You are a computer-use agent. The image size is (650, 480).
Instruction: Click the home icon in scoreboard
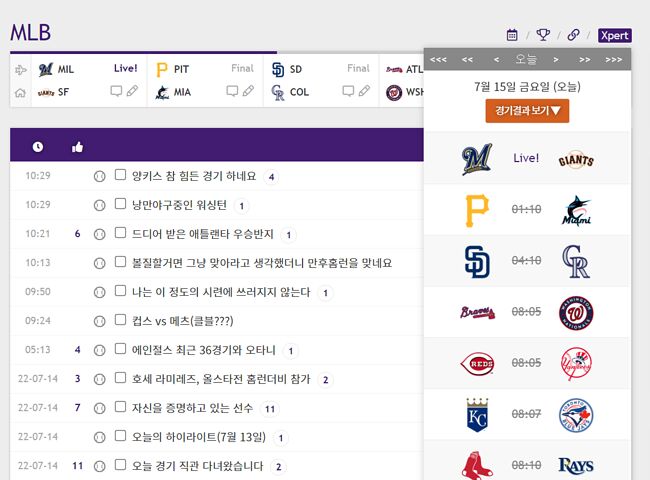point(20,93)
